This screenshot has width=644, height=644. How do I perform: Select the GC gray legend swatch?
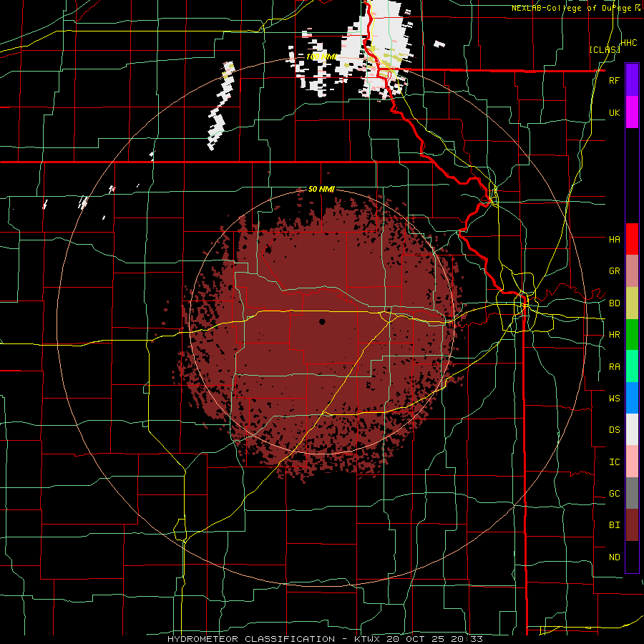(x=632, y=493)
